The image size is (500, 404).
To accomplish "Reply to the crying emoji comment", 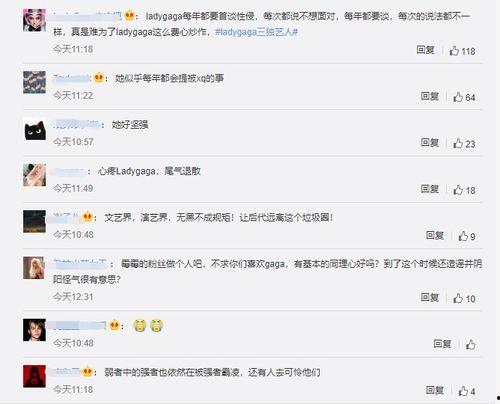I will point(442,343).
